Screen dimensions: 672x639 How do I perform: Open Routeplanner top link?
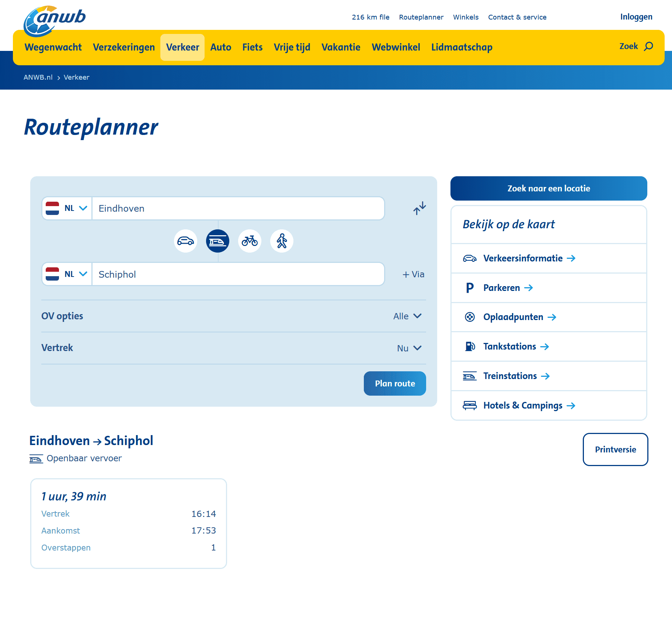pos(421,17)
